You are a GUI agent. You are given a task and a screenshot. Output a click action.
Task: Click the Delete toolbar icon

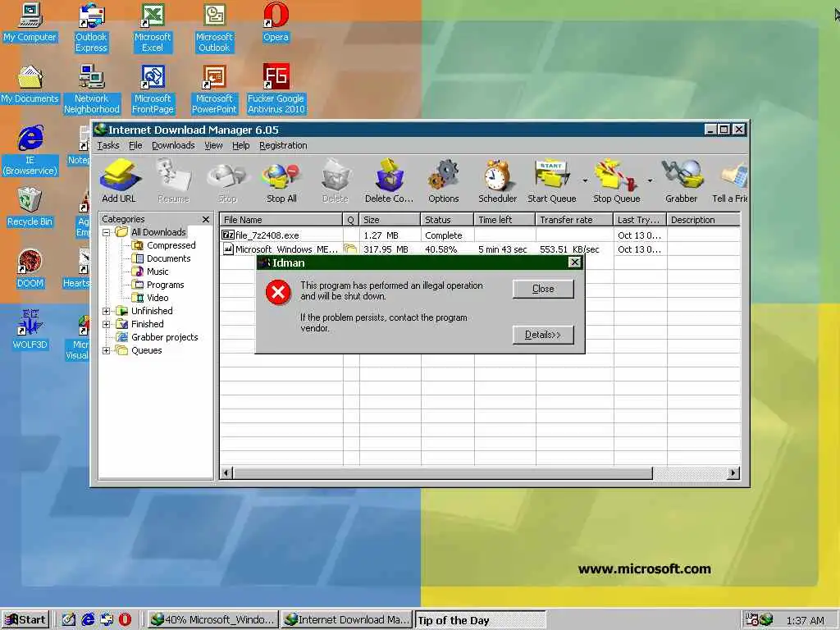(336, 181)
